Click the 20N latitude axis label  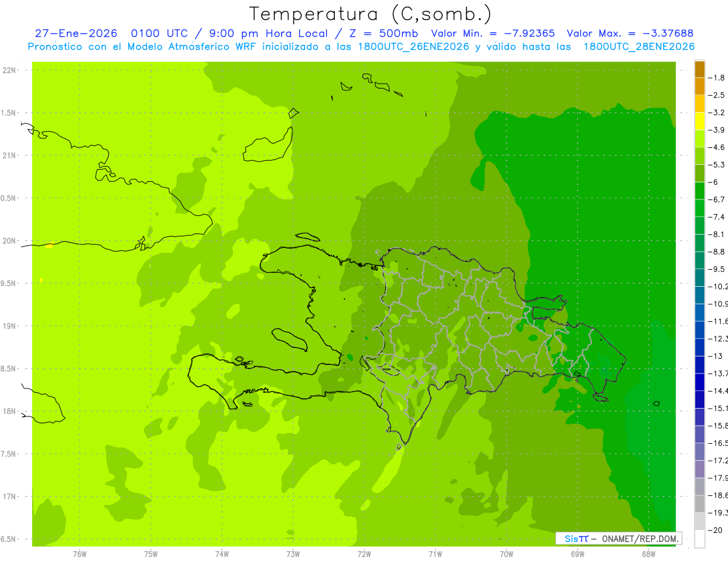[10, 241]
